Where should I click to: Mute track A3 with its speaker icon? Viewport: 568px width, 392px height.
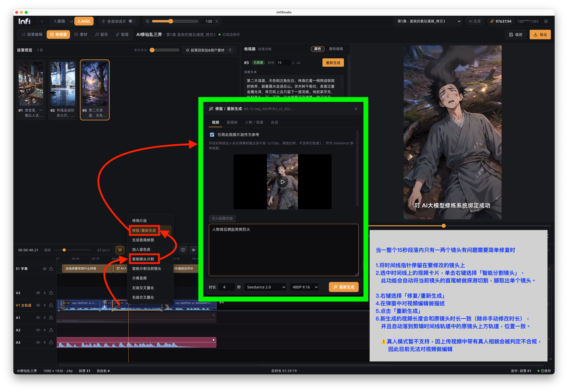38,342
